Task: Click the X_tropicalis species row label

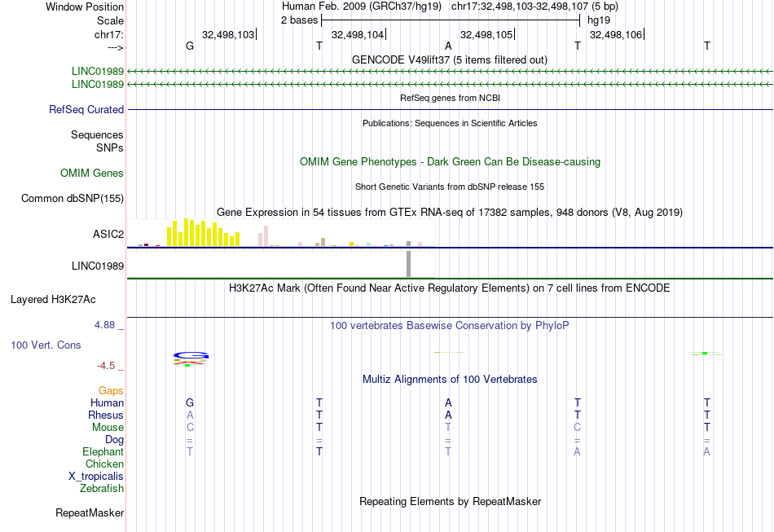Action: point(96,477)
